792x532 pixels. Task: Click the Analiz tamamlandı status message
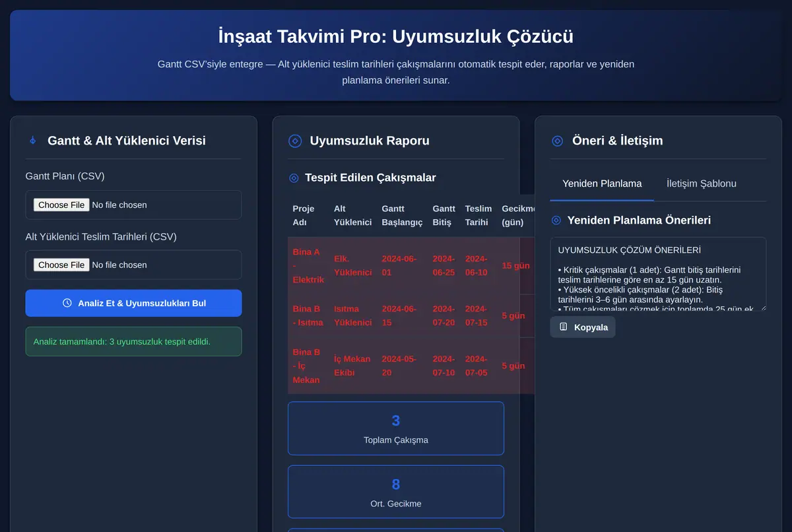133,341
